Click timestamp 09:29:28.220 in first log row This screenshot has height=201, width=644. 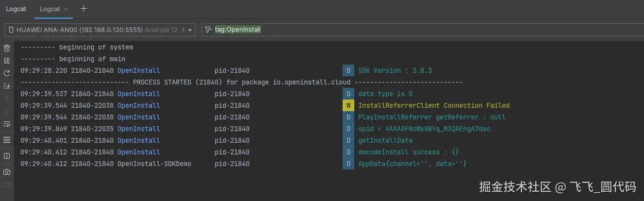[x=44, y=70]
